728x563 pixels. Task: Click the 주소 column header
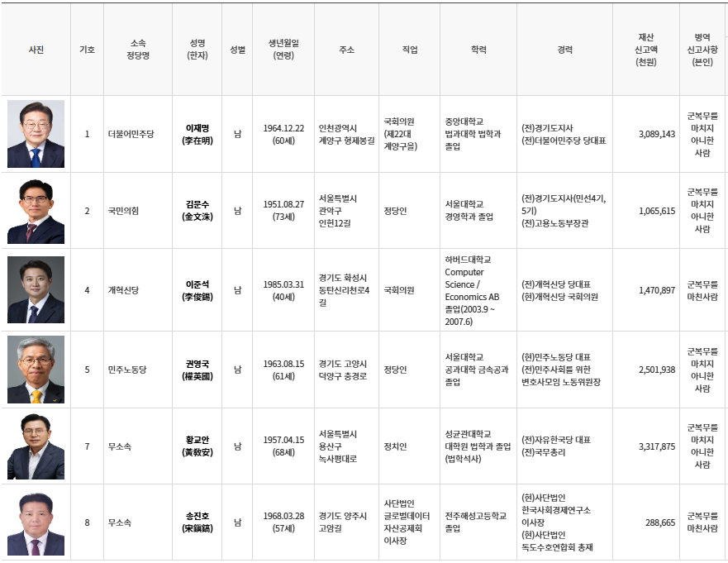pyautogui.click(x=346, y=50)
